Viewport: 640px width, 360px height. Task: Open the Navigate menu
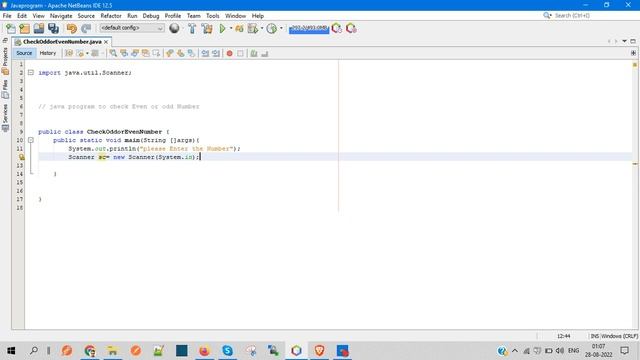point(61,16)
